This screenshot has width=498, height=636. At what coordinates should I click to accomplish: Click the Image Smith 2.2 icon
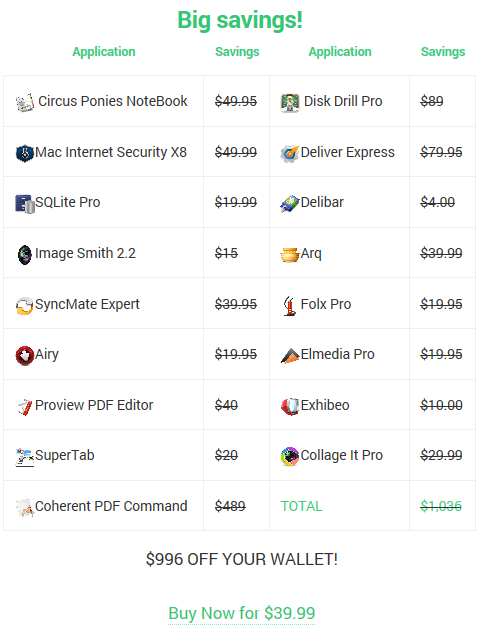tap(25, 255)
